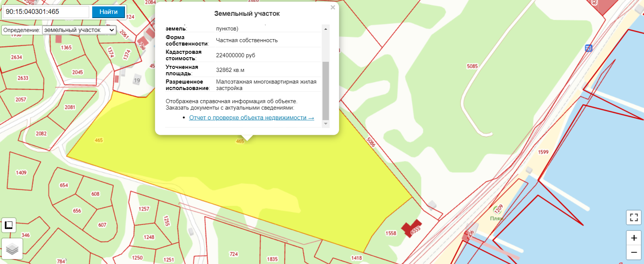This screenshot has width=644, height=264.
Task: Toggle fullscreen map view
Action: click(x=634, y=217)
